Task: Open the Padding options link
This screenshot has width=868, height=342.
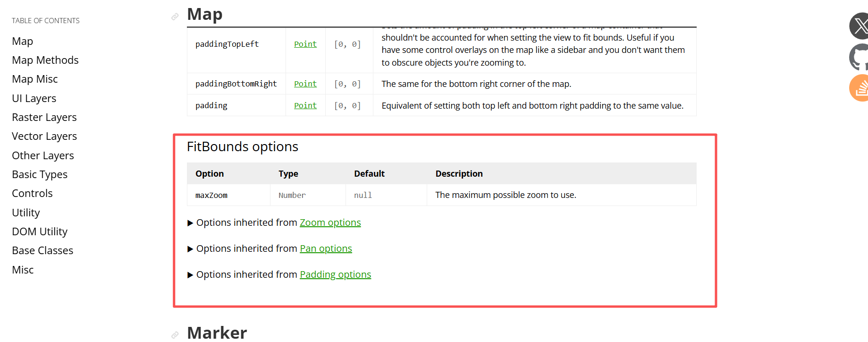Action: point(335,274)
